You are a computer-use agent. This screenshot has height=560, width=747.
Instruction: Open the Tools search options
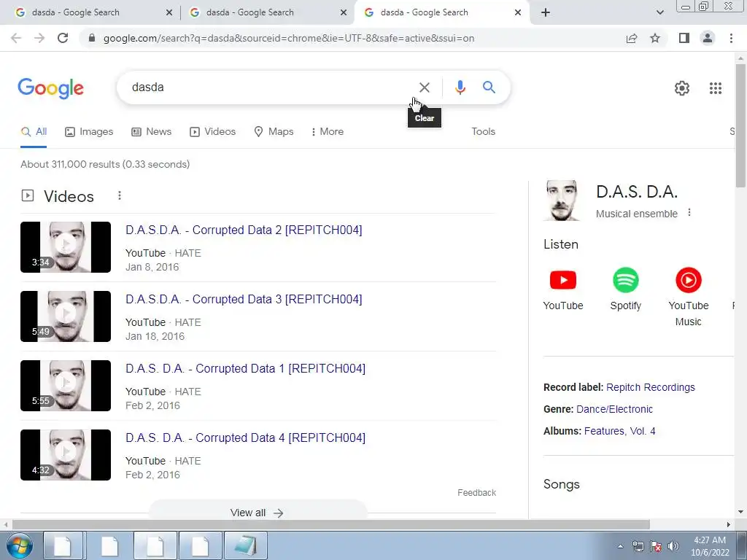(483, 131)
